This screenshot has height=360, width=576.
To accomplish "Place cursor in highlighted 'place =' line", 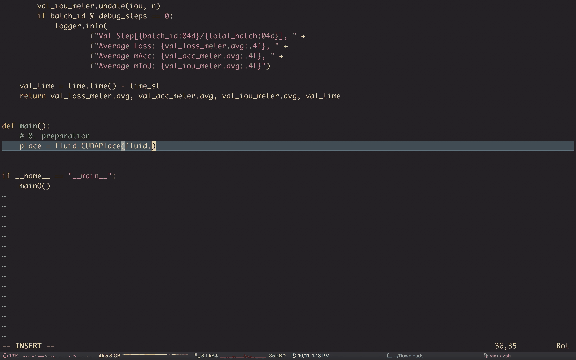I will [x=288, y=146].
